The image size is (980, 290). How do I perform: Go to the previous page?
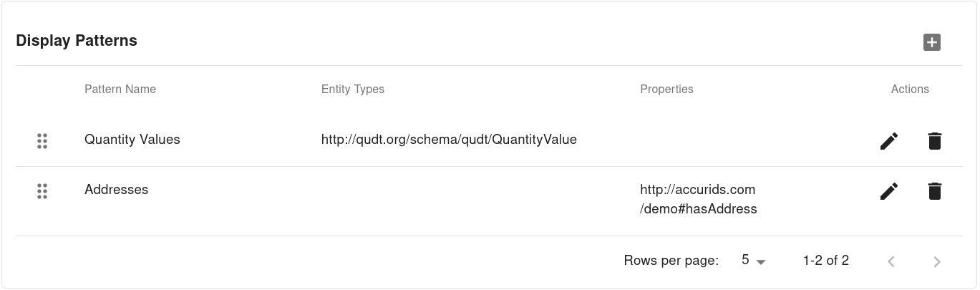point(891,261)
